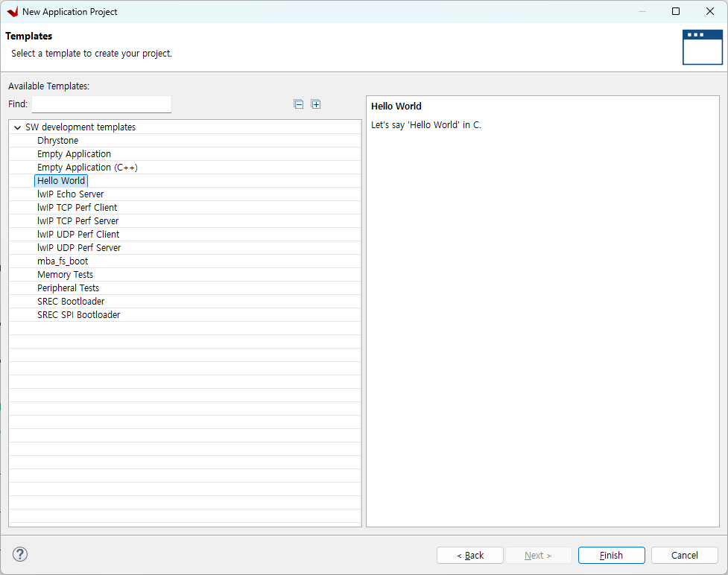Pick the Memory Tests template
The image size is (728, 575).
click(x=65, y=275)
